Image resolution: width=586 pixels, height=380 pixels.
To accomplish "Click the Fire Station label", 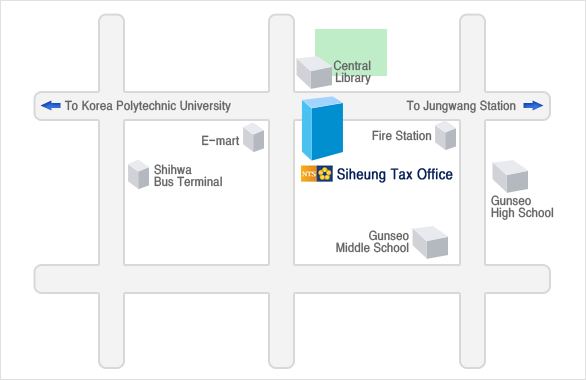I will (x=401, y=136).
